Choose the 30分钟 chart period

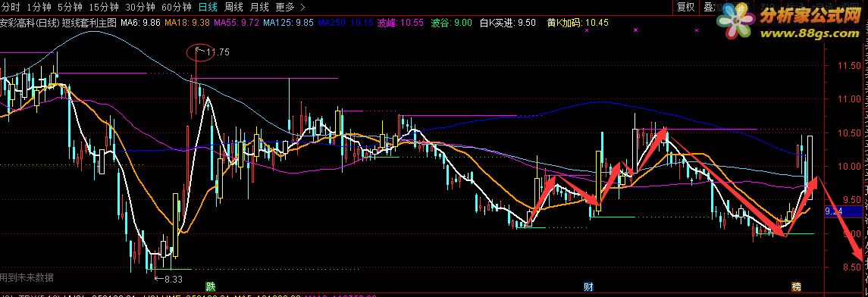coord(140,7)
